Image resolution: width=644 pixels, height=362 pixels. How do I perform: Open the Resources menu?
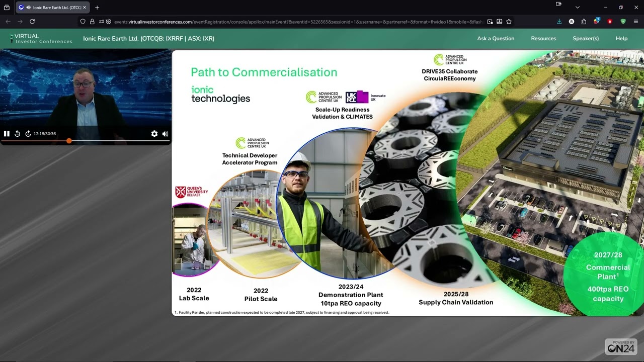click(x=543, y=39)
